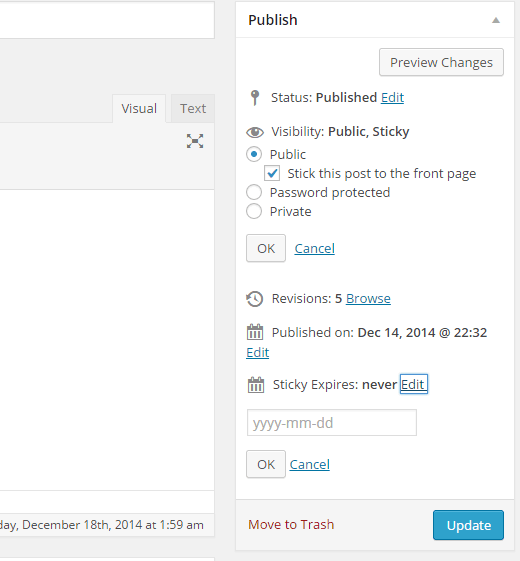Select the Public visibility radio button
This screenshot has width=520, height=561.
(x=254, y=154)
